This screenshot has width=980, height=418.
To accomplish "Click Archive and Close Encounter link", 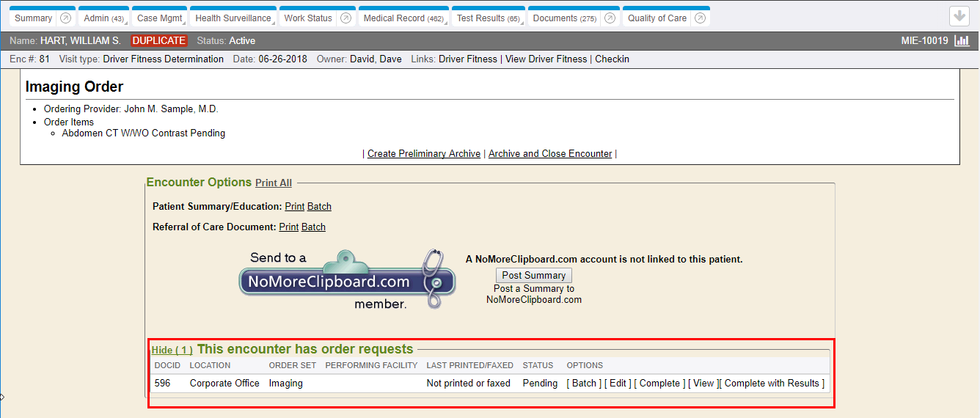I will click(549, 154).
